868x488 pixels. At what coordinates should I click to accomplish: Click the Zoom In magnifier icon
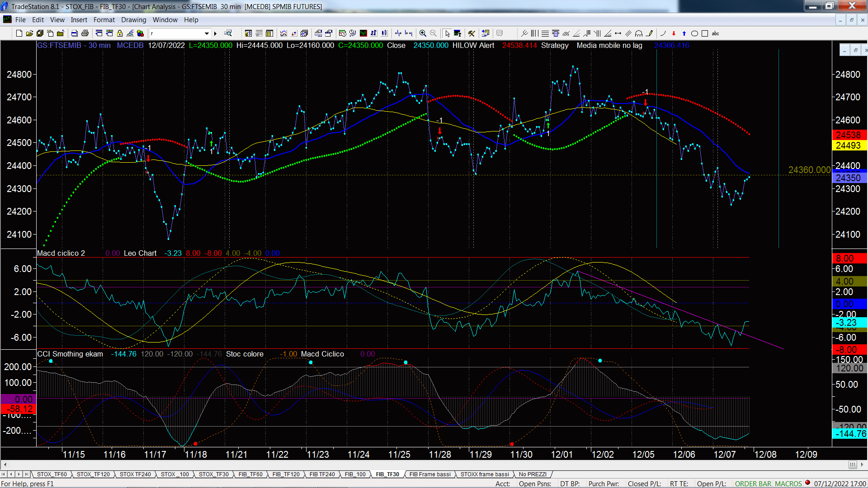coord(423,33)
